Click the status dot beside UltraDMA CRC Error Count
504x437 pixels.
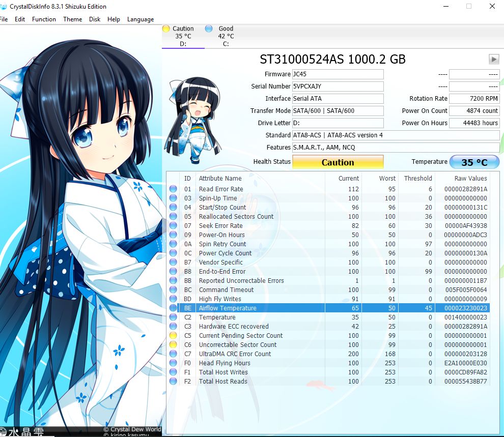click(x=173, y=354)
